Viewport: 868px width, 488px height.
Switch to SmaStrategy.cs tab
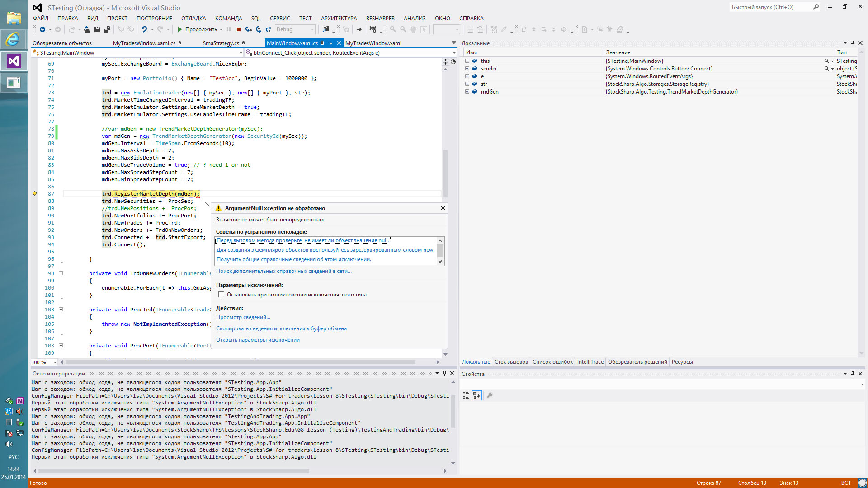tap(221, 43)
